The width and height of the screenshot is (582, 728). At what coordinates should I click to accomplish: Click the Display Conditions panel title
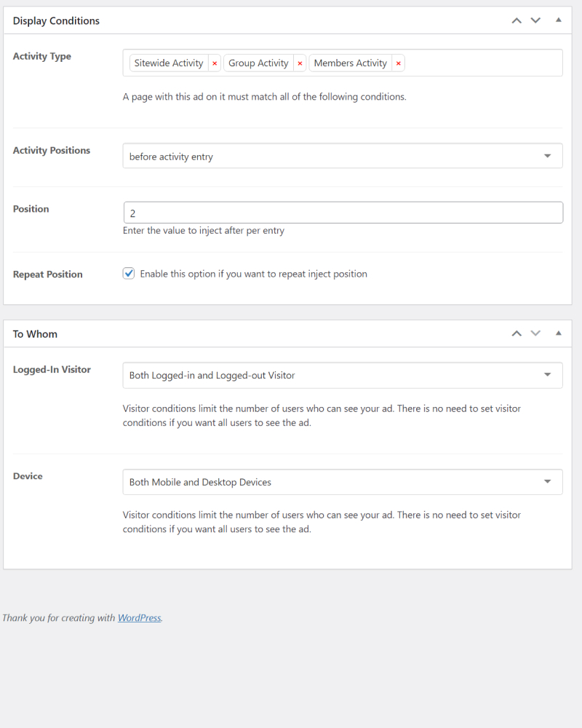click(x=56, y=21)
